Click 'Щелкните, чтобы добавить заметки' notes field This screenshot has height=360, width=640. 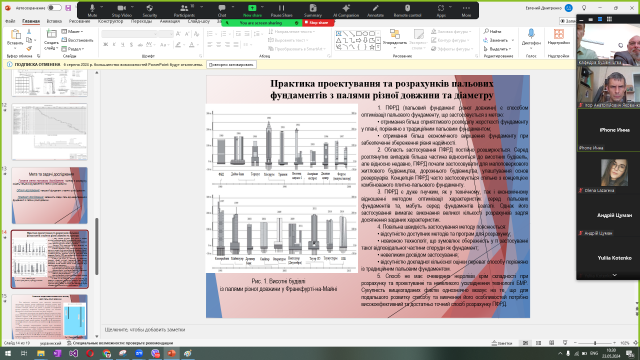click(x=145, y=329)
